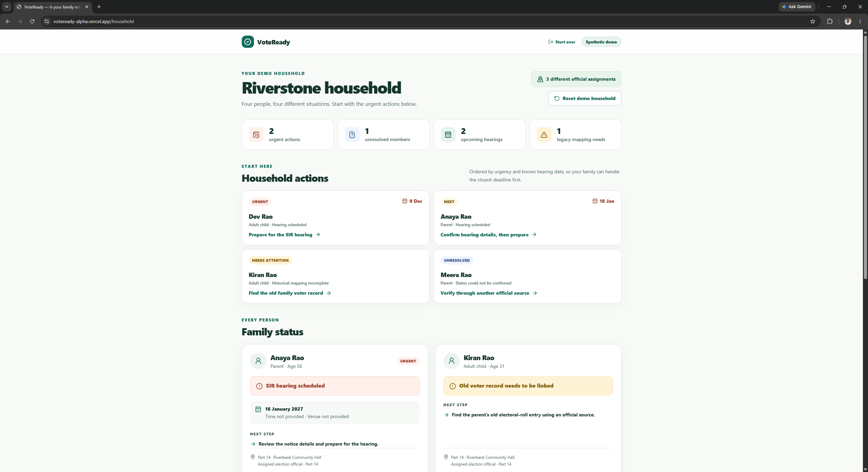Open Confirm hearing details, then prepare link
The width and height of the screenshot is (868, 472).
tap(488, 235)
